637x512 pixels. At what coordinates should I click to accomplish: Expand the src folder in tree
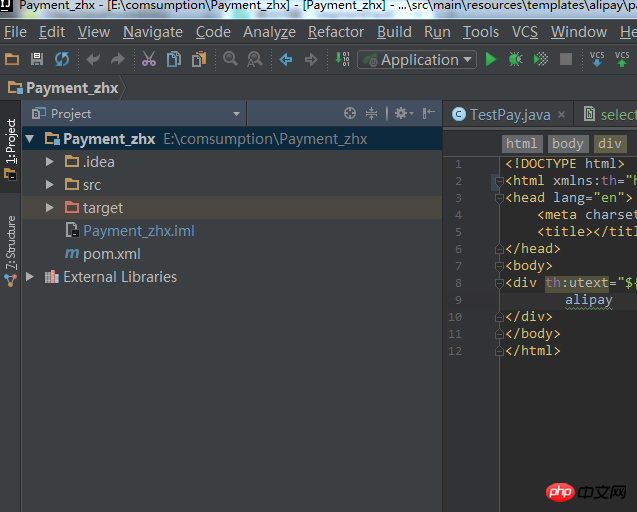point(50,185)
